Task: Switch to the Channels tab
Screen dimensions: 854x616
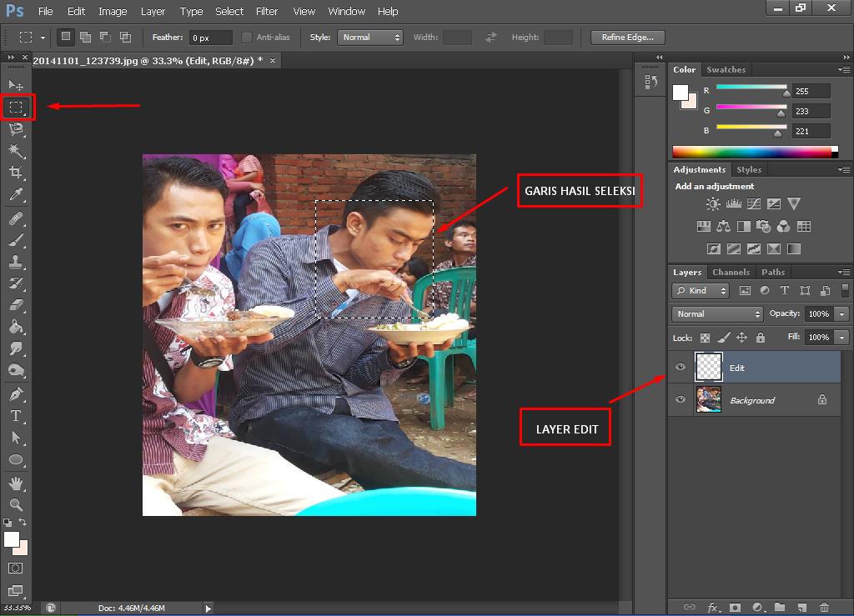Action: click(x=731, y=272)
